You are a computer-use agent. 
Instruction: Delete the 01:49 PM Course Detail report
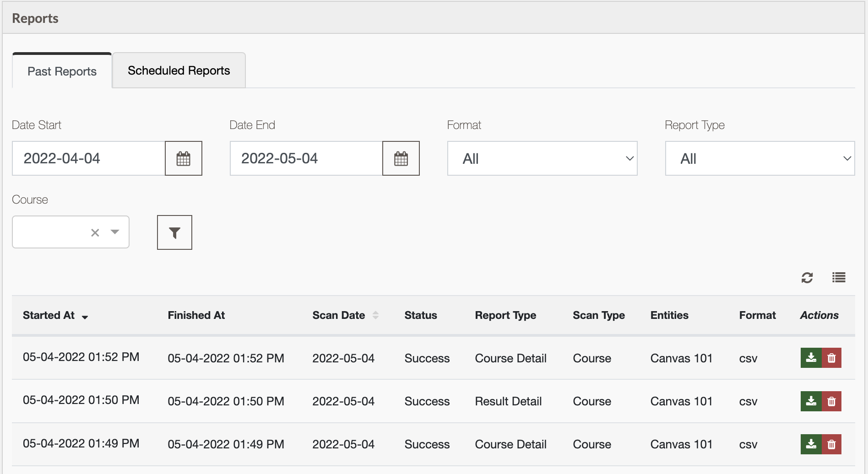pos(831,444)
